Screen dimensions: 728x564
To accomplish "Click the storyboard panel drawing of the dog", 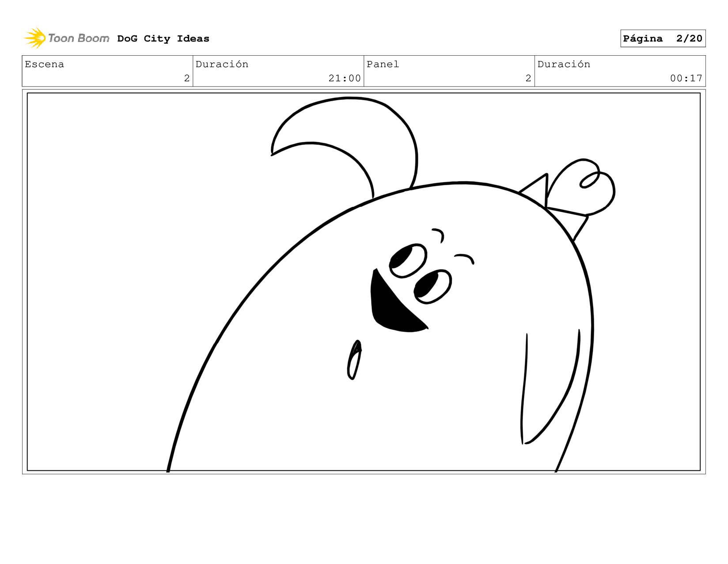I will 364,282.
